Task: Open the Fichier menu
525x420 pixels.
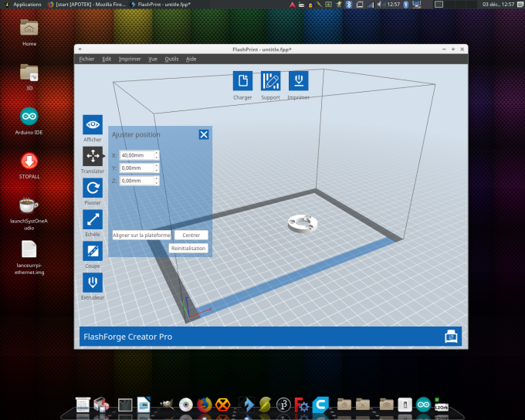Action: point(86,59)
